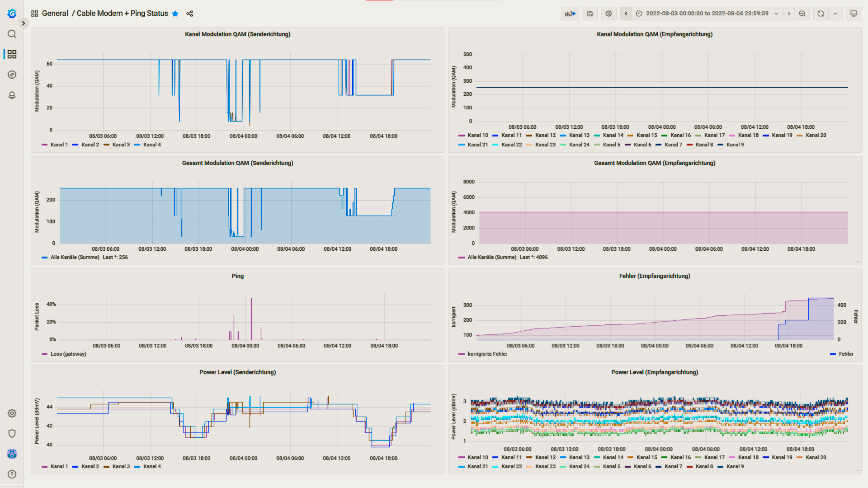Image resolution: width=868 pixels, height=488 pixels.
Task: Click the Add panel toolbar icon
Action: (570, 14)
